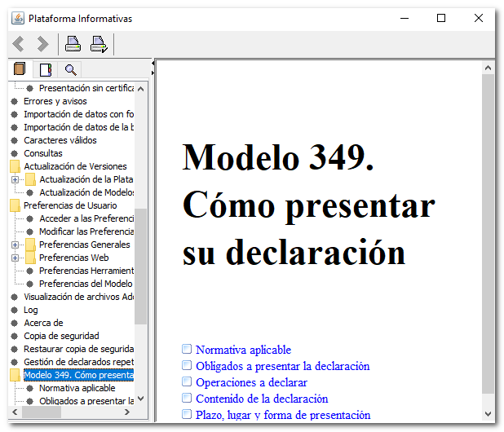Follow the Operaciones a declarar link

[250, 382]
